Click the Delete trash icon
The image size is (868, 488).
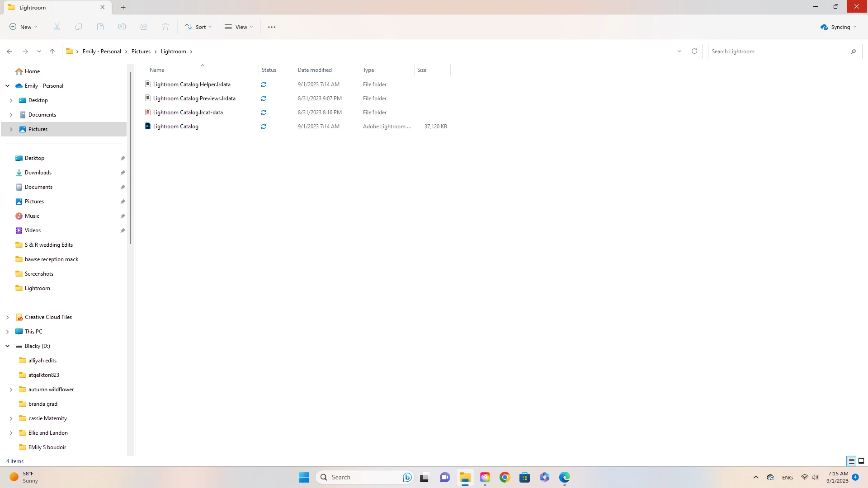click(x=165, y=27)
